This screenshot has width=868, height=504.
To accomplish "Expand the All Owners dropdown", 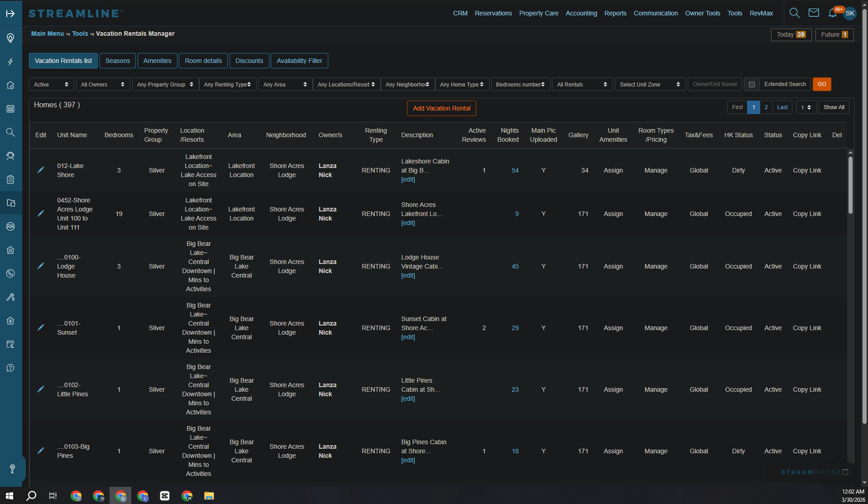I will [x=102, y=85].
